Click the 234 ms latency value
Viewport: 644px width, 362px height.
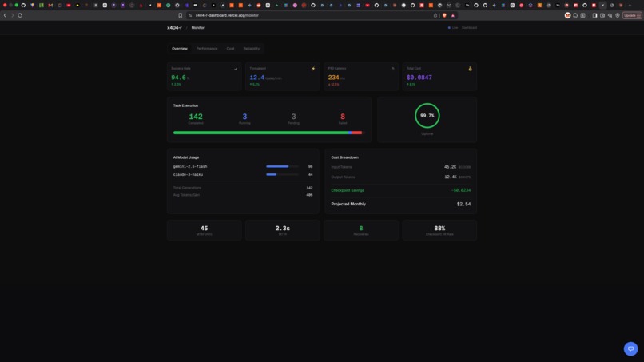(x=333, y=78)
